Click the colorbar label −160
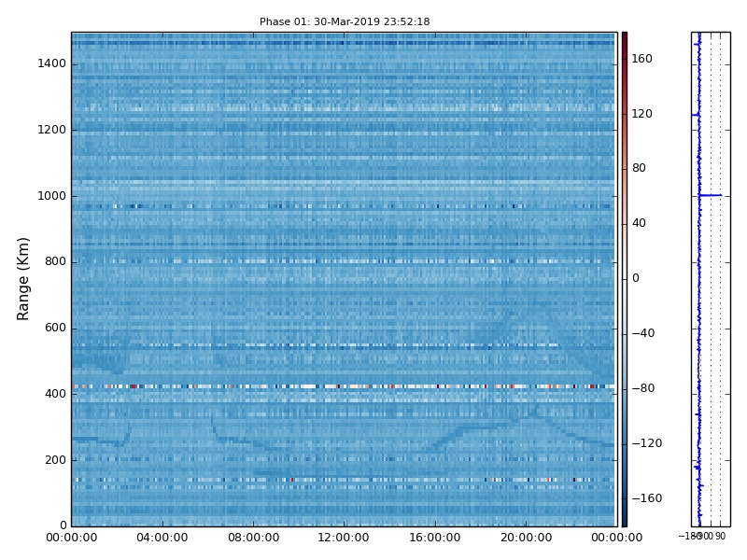The height and width of the screenshot is (560, 747). 647,498
